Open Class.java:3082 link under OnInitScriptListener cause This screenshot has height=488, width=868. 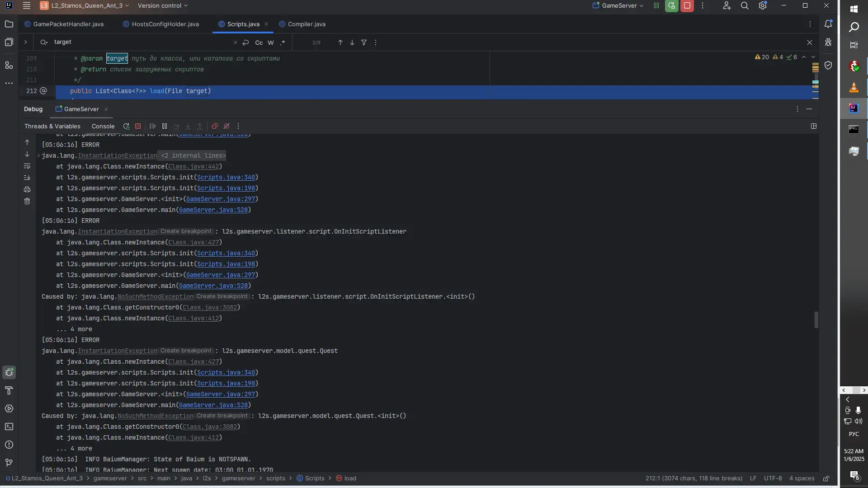point(210,308)
